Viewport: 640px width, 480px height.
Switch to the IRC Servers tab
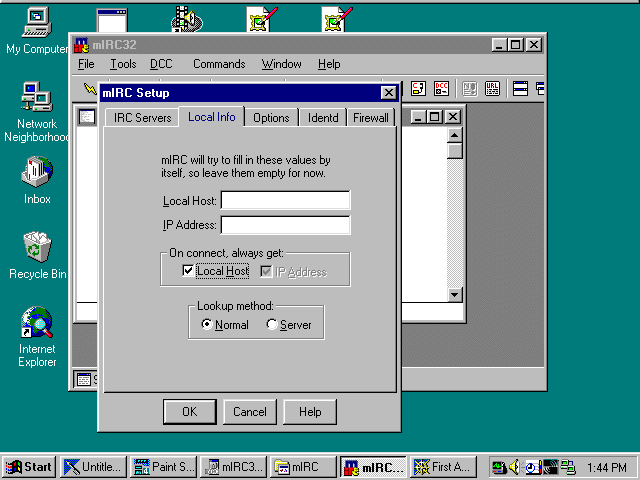[x=142, y=118]
